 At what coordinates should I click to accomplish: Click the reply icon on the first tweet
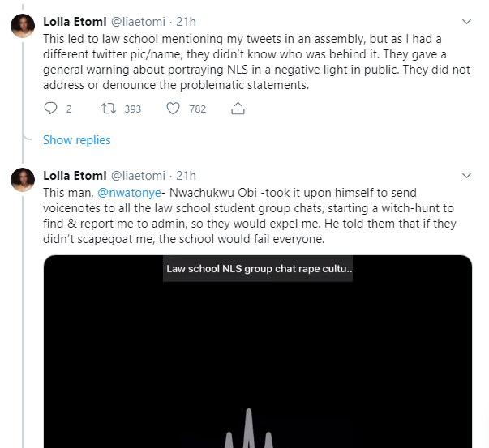[50, 109]
